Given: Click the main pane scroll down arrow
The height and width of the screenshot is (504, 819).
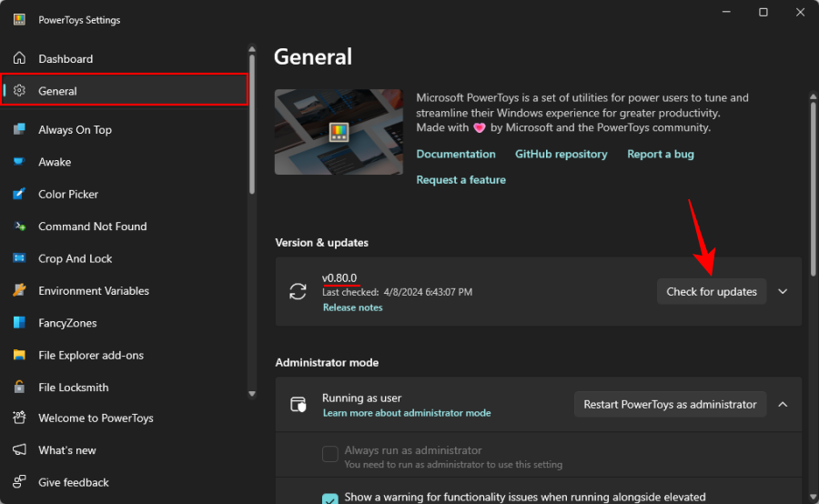Looking at the screenshot, I should point(814,498).
